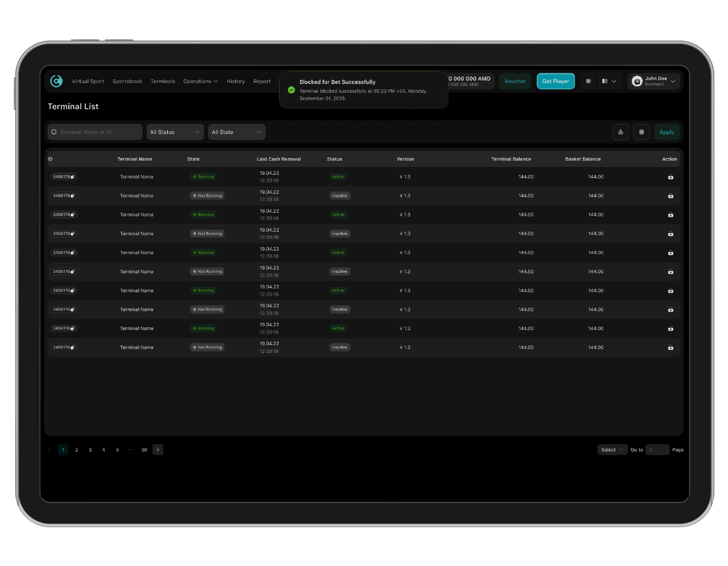
Task: Click the lock icon on the last terminal row
Action: pos(670,348)
